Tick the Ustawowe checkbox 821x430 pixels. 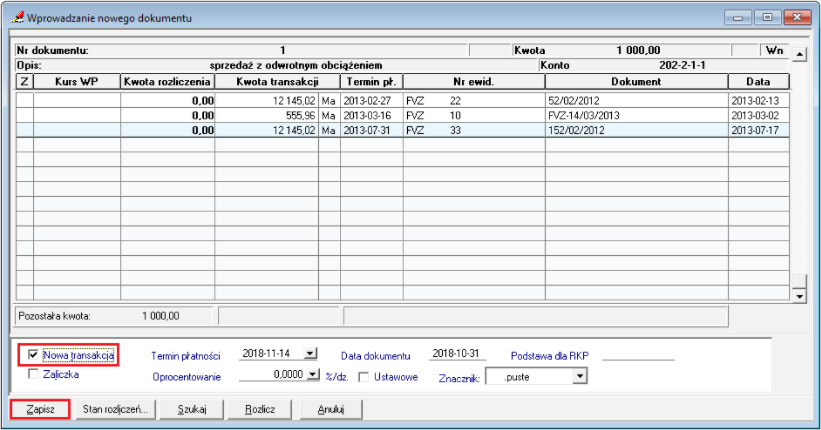coord(363,377)
